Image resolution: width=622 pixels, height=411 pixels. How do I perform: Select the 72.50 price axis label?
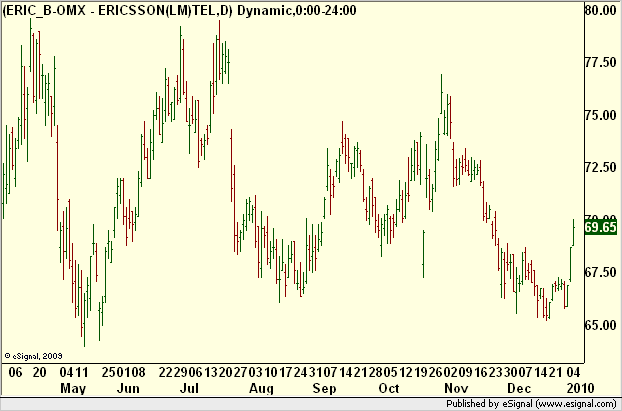coord(601,167)
